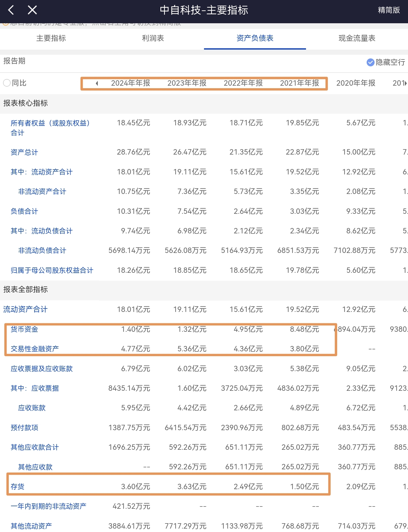The height and width of the screenshot is (532, 408).
Task: Select the 2022年年报 column header
Action: click(x=243, y=83)
